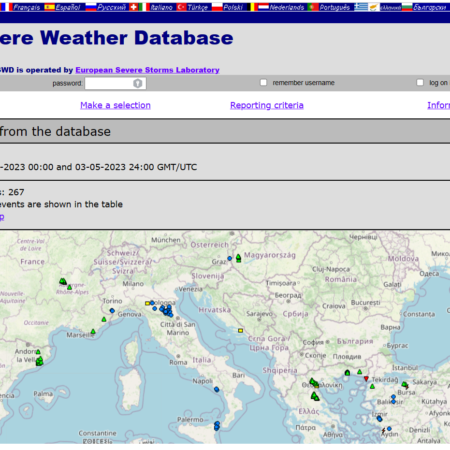Choose the Dutch flag icon
Screen dimensions: 450x450
click(264, 7)
